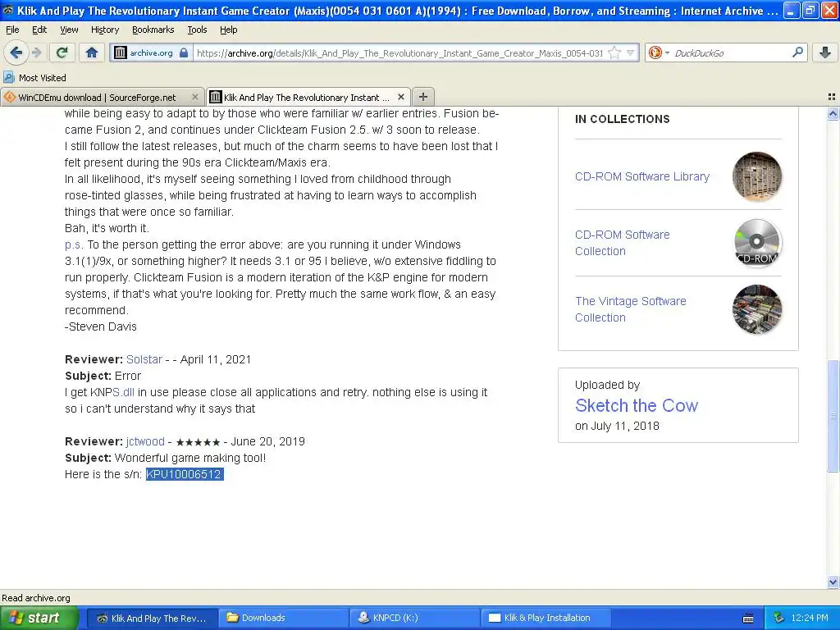
Task: Open the Windows Start menu
Action: [39, 618]
